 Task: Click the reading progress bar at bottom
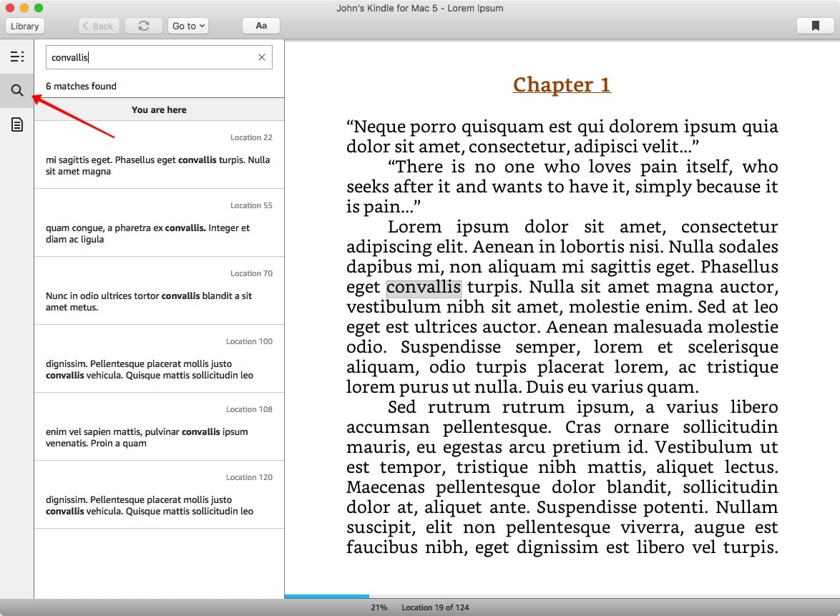click(326, 595)
